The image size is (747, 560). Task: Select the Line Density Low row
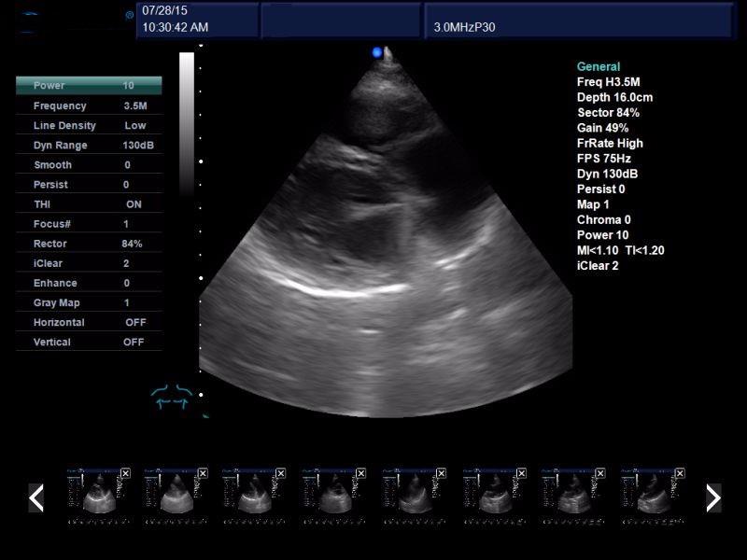tap(89, 126)
